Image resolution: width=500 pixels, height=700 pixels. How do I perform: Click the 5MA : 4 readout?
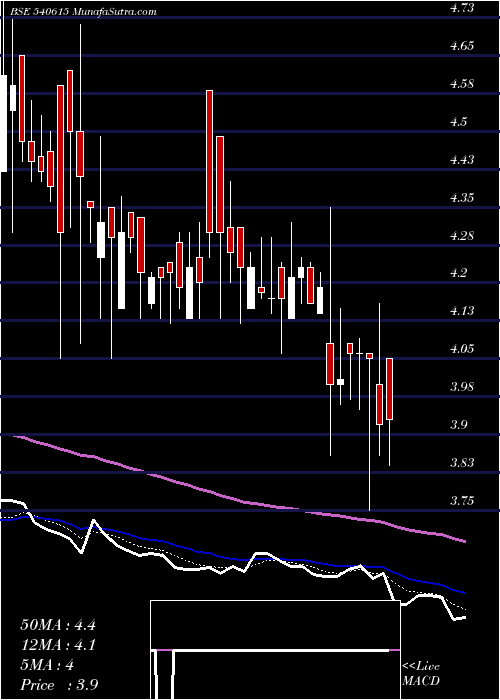[x=47, y=665]
